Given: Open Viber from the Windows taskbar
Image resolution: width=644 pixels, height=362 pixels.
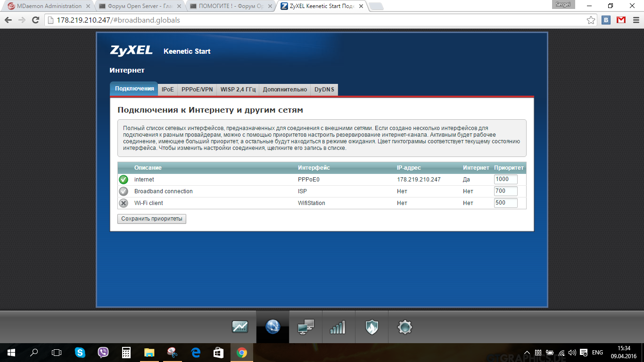Looking at the screenshot, I should 103,352.
